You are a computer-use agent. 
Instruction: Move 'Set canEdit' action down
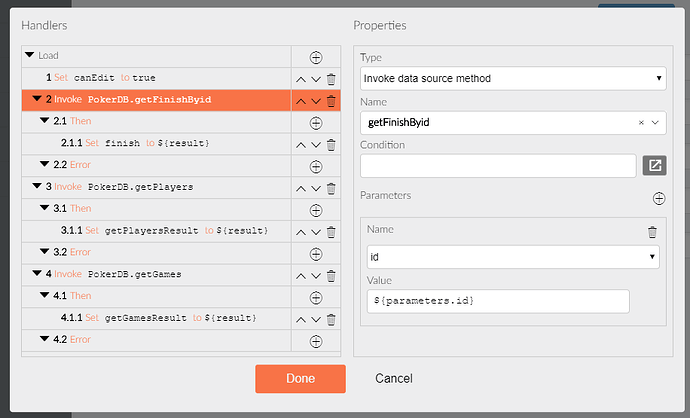[x=316, y=78]
